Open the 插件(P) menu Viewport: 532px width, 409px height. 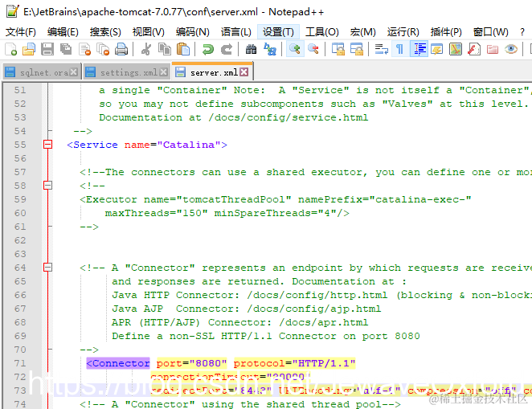coord(446,32)
